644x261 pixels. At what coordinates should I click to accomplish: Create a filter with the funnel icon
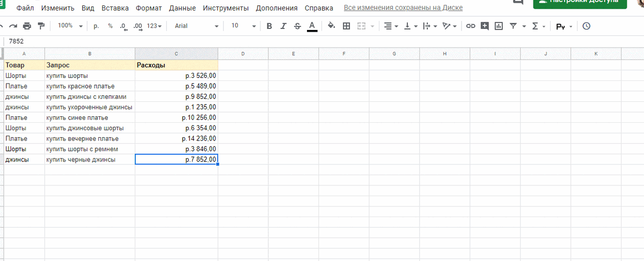point(513,26)
